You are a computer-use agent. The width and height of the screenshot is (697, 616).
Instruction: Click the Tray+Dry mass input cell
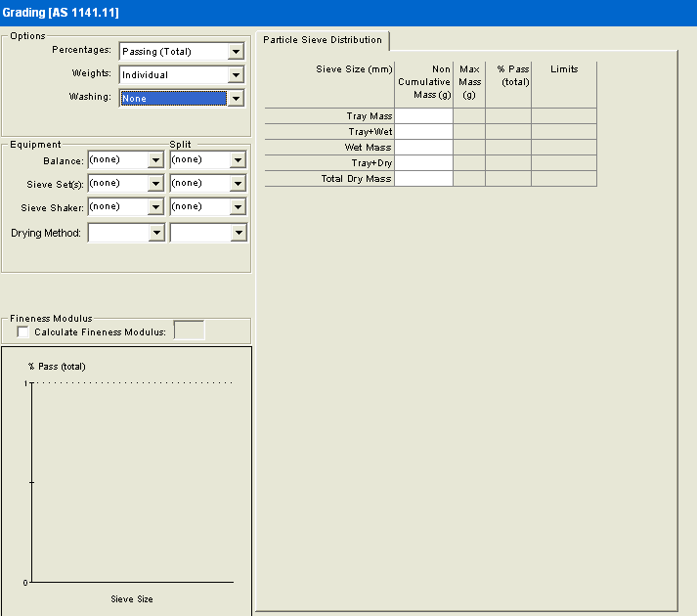pos(423,163)
